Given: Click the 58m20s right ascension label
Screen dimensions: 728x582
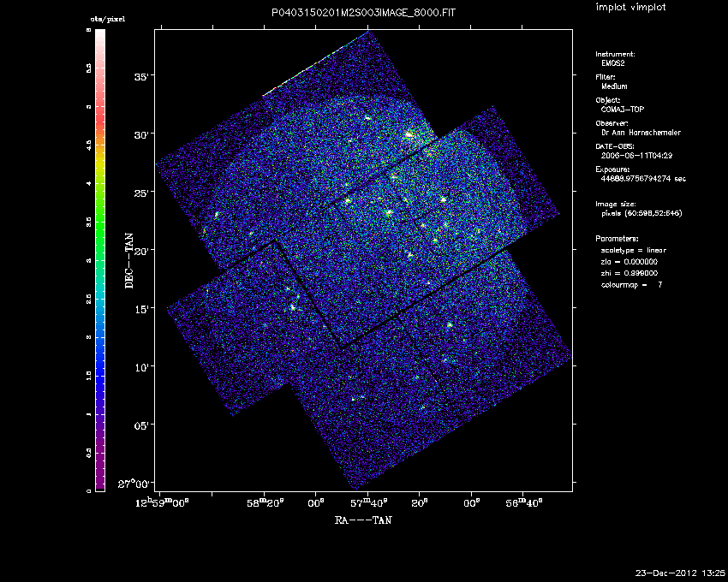Looking at the screenshot, I should (265, 502).
